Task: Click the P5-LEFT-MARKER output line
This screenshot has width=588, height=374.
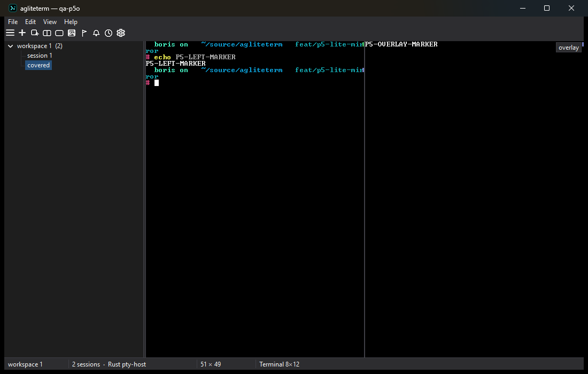Action: coord(175,64)
